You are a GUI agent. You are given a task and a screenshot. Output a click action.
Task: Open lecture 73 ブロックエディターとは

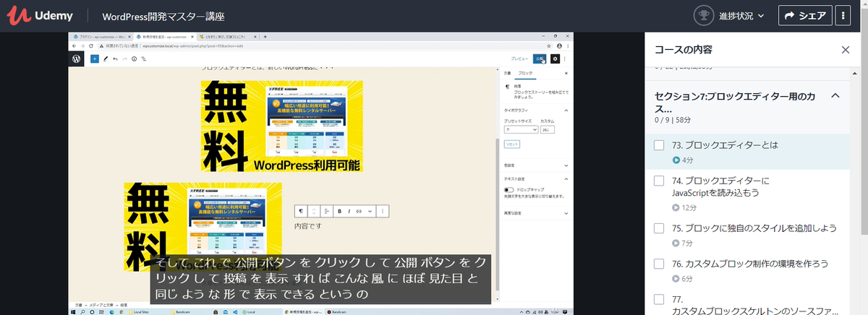pyautogui.click(x=747, y=152)
